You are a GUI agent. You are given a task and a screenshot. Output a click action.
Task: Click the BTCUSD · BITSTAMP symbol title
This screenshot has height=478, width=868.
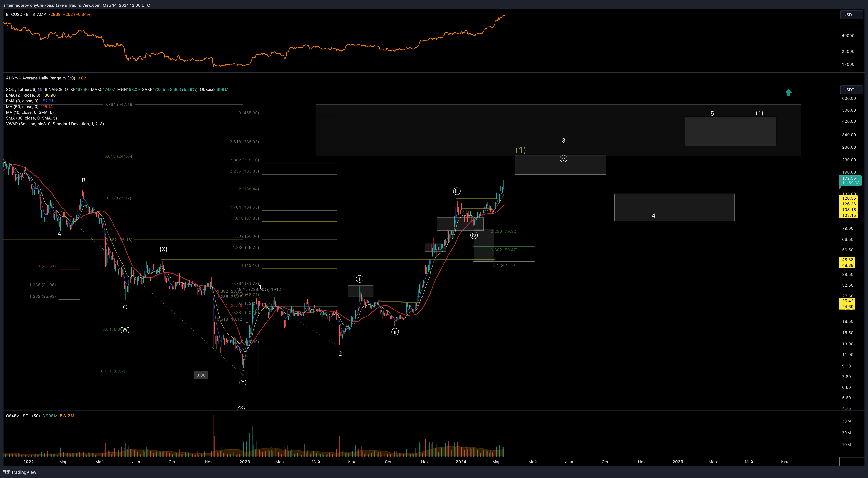pos(26,14)
